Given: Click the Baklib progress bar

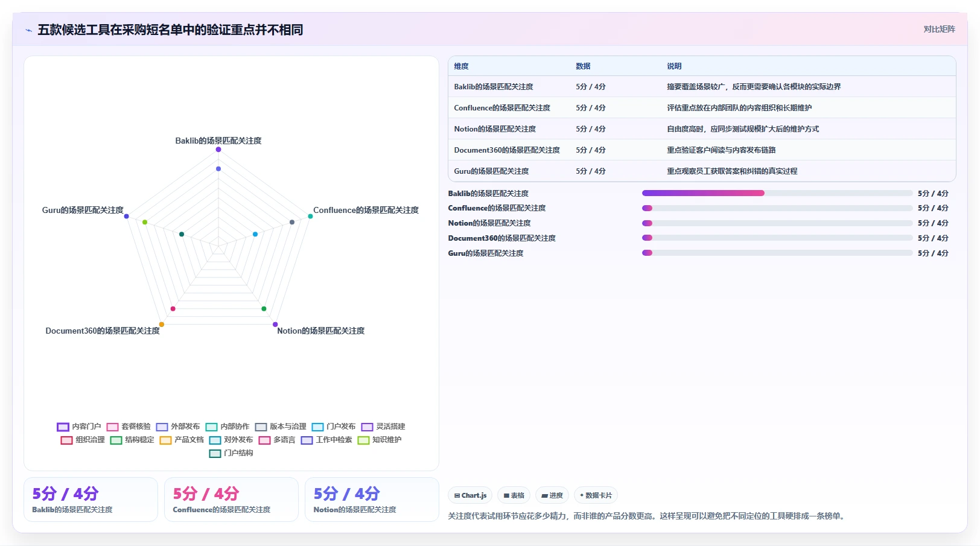Looking at the screenshot, I should tap(777, 193).
